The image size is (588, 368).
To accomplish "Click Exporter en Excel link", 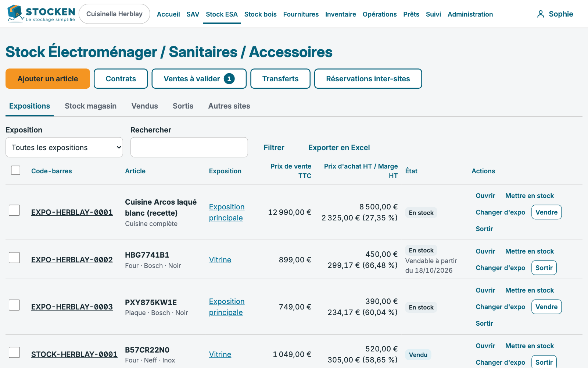I will point(339,148).
